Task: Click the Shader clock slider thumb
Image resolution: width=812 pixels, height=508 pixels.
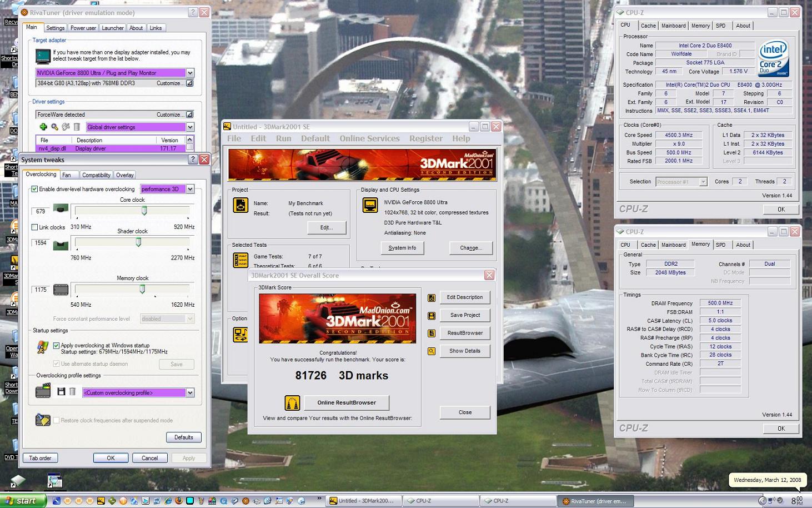Action: tap(138, 242)
